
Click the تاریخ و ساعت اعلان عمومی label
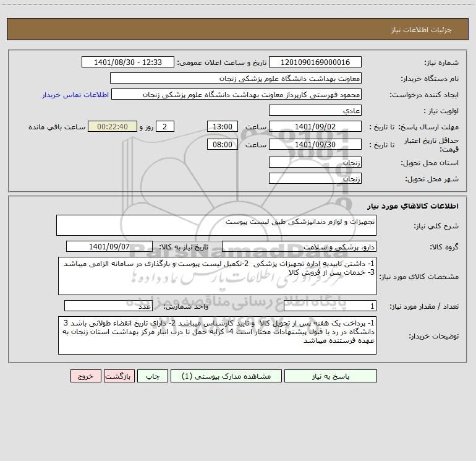click(221, 62)
